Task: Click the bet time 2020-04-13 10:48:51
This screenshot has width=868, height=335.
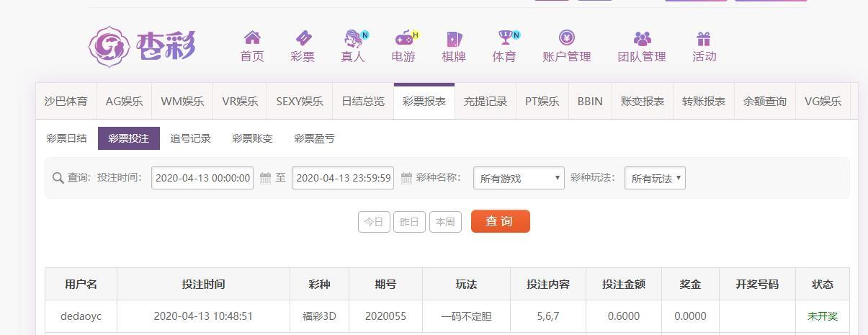Action: click(203, 316)
